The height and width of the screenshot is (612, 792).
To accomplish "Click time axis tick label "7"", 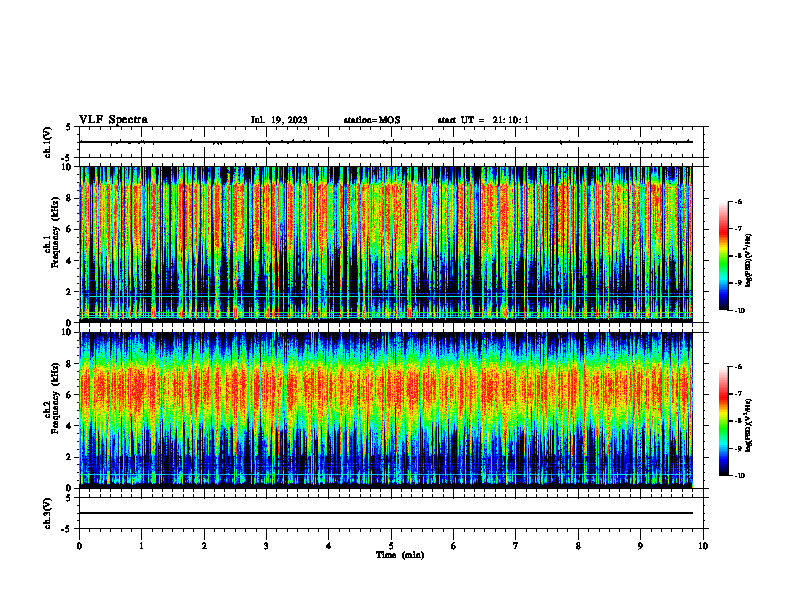I will point(516,546).
